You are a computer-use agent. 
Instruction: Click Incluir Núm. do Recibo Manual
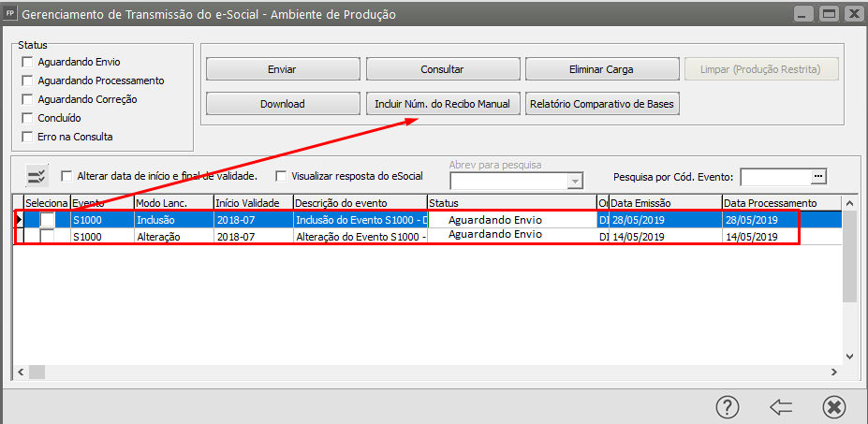click(442, 104)
